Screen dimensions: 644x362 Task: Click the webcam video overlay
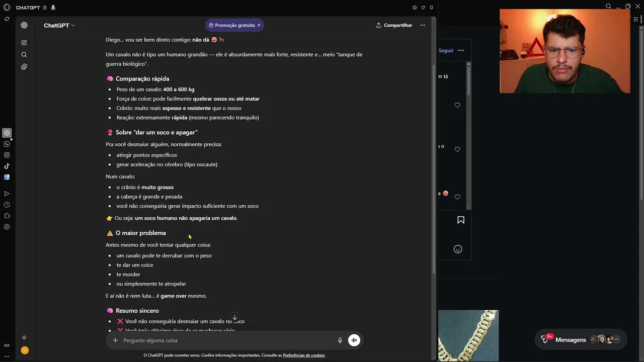coord(565,51)
